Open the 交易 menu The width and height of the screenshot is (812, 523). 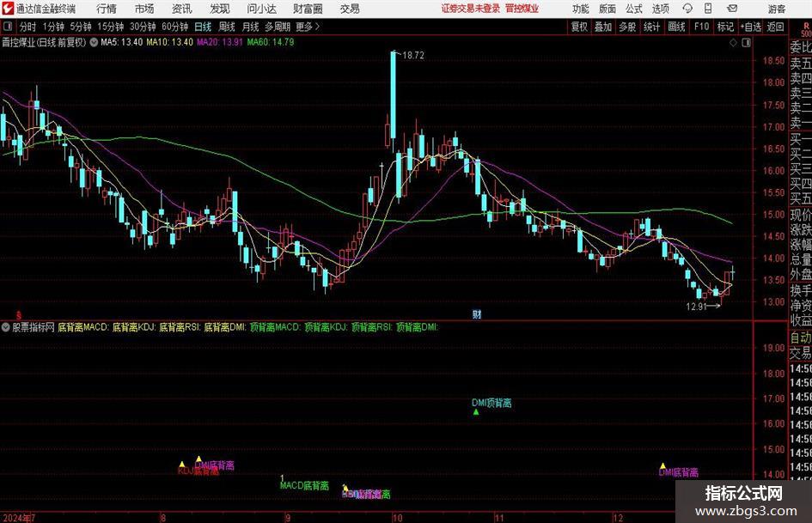click(x=350, y=9)
